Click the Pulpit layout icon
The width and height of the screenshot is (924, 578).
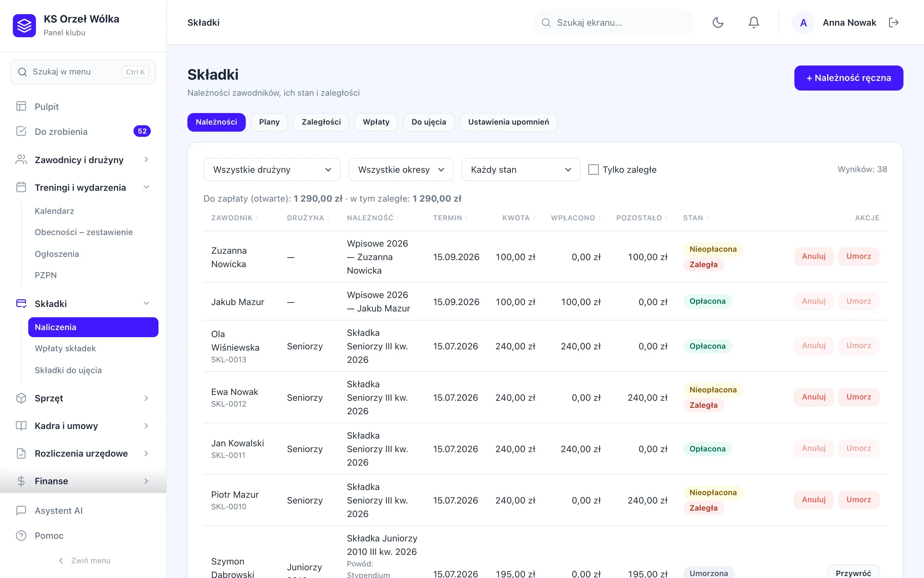click(x=21, y=106)
